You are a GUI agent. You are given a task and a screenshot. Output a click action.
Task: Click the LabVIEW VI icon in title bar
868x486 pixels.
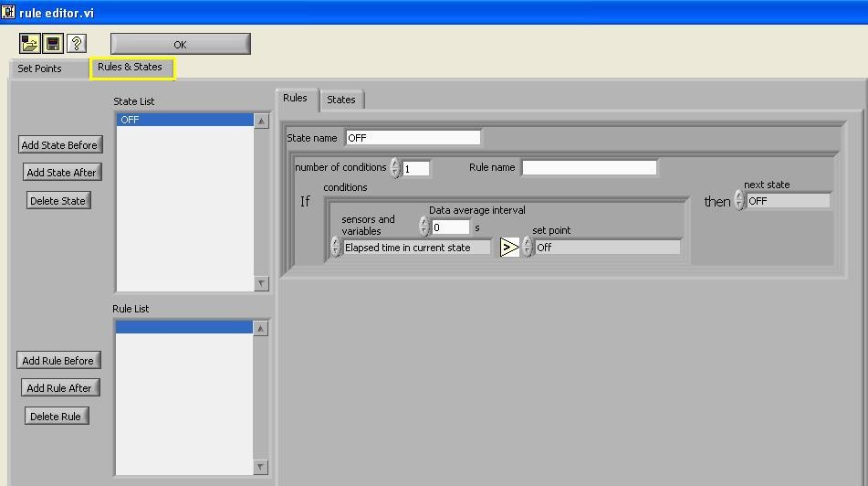(7, 12)
